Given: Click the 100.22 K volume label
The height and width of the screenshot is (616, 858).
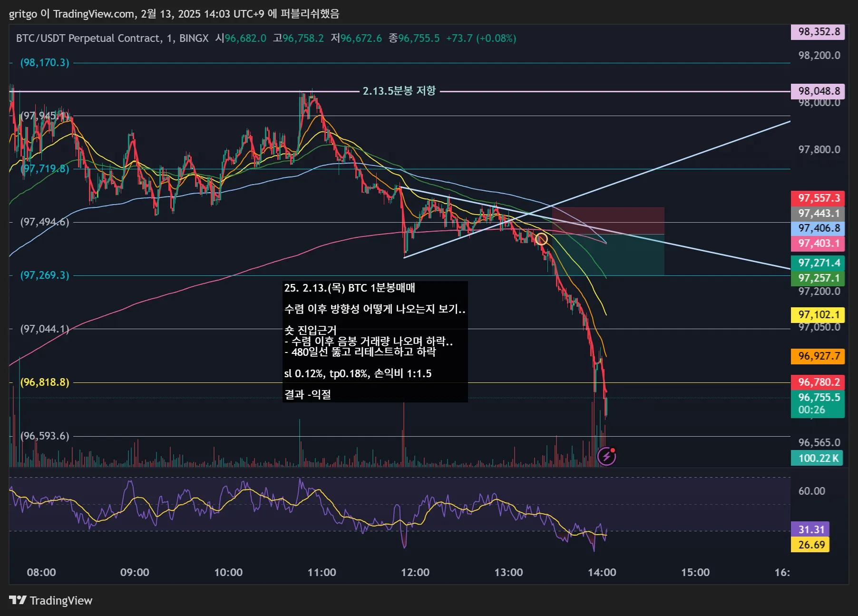Looking at the screenshot, I should click(x=817, y=458).
